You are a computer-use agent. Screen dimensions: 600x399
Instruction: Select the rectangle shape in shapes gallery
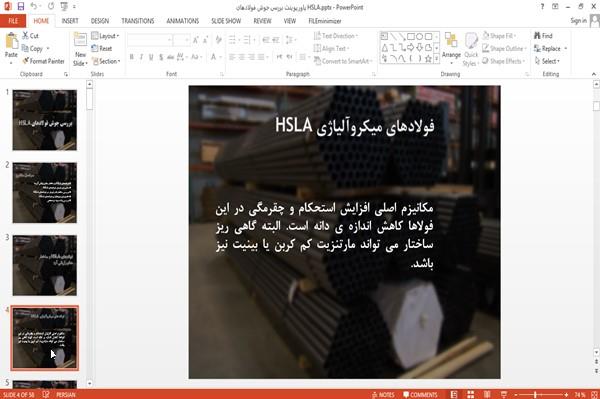pos(411,37)
